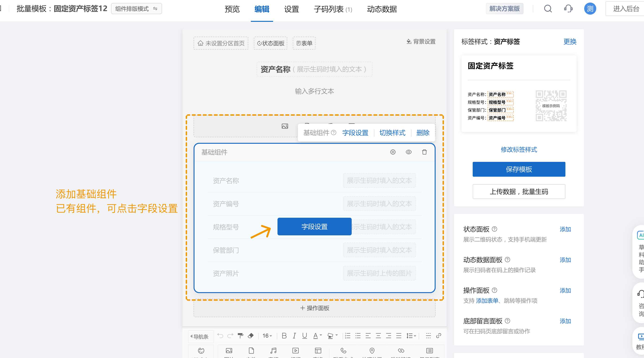Viewport: 644px width, 358px height.
Task: Click the search magnifier icon in header
Action: coord(548,9)
